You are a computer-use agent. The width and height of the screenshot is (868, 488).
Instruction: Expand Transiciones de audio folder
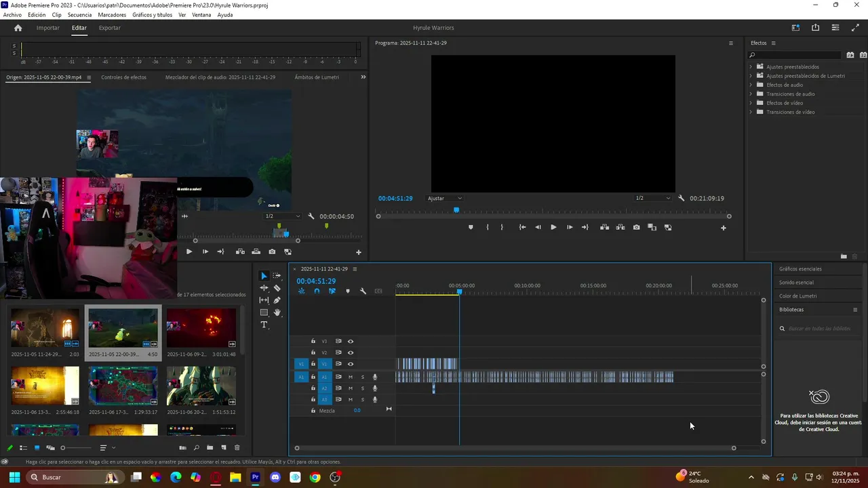tap(751, 94)
